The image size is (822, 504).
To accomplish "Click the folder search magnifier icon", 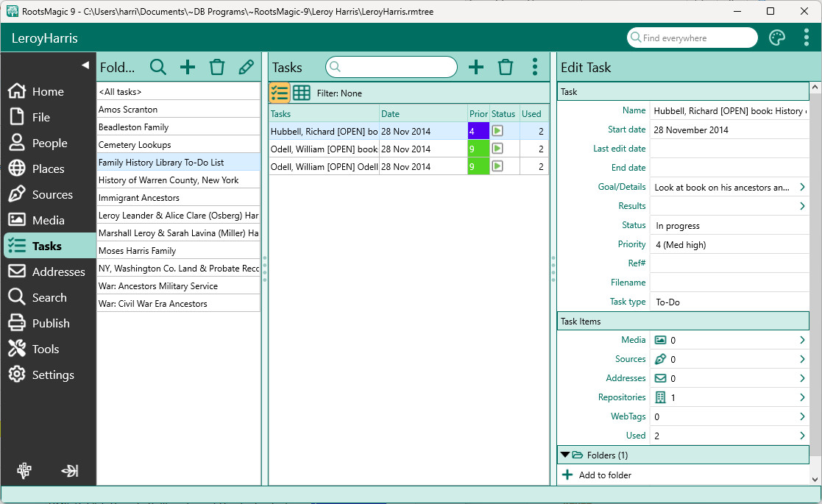I will coord(158,68).
